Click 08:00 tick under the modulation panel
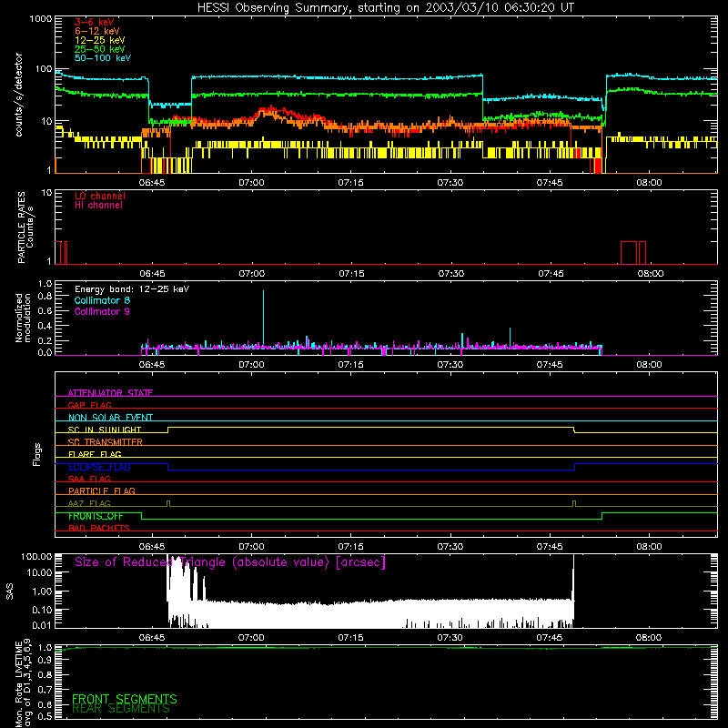Viewport: 728px width, 728px height. [x=649, y=365]
